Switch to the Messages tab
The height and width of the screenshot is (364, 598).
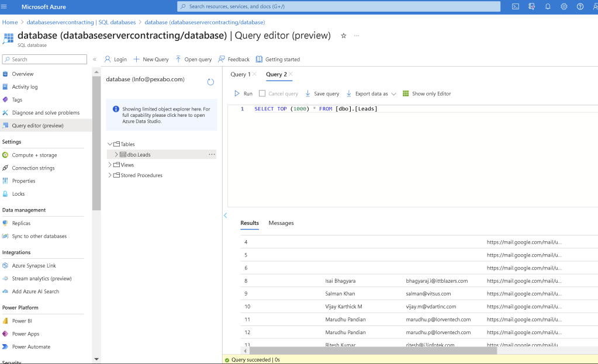coord(281,223)
